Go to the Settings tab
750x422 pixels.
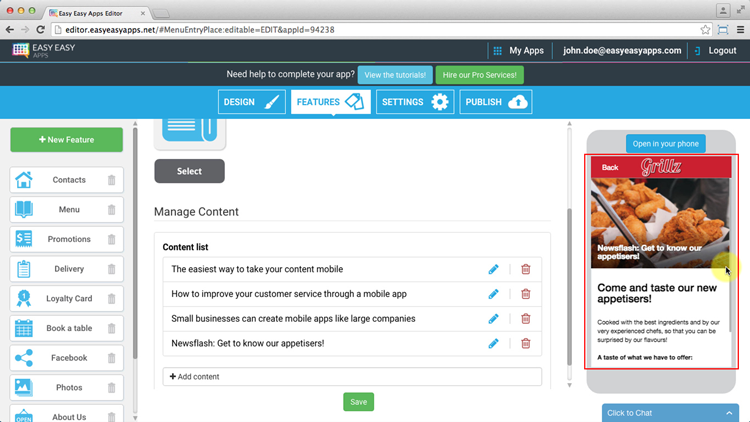coord(414,102)
